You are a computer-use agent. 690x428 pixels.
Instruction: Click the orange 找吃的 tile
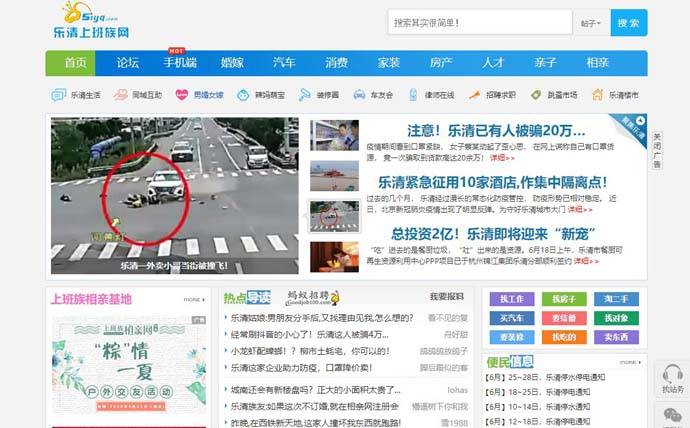coord(564,337)
